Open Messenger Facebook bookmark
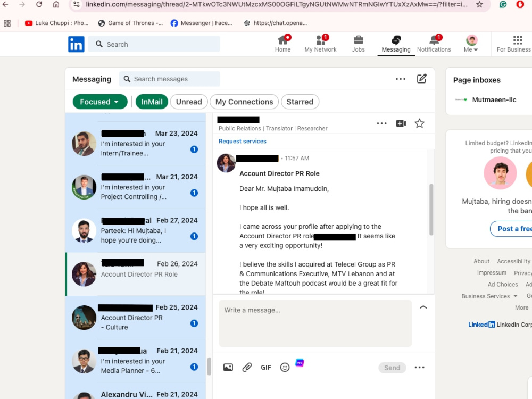 [x=202, y=23]
